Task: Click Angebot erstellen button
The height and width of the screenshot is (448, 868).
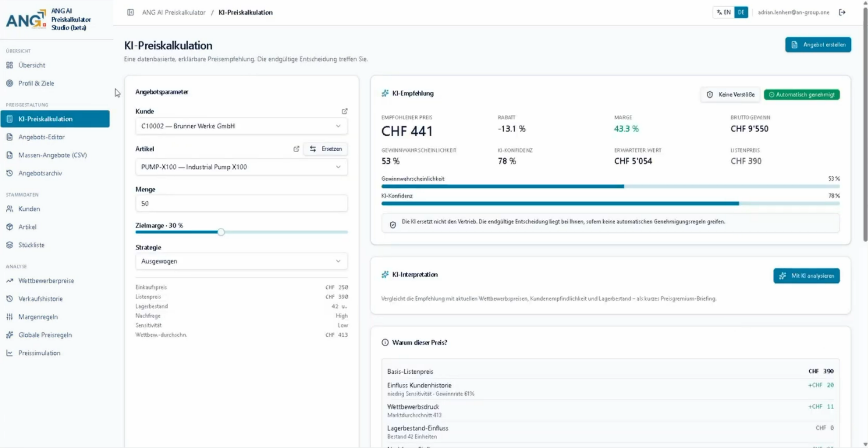Action: coord(818,45)
